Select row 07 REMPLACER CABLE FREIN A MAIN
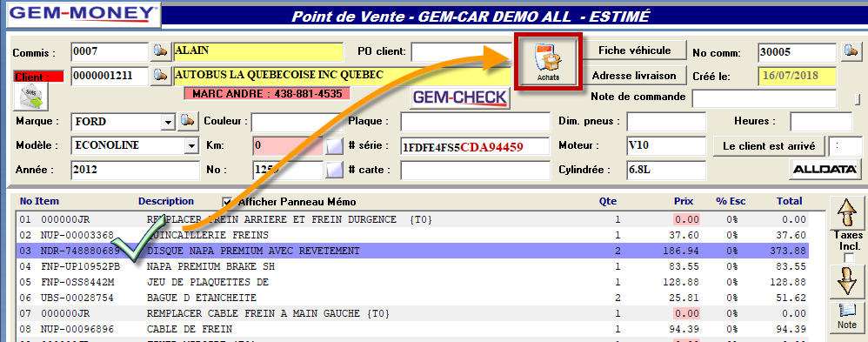 coord(413,314)
